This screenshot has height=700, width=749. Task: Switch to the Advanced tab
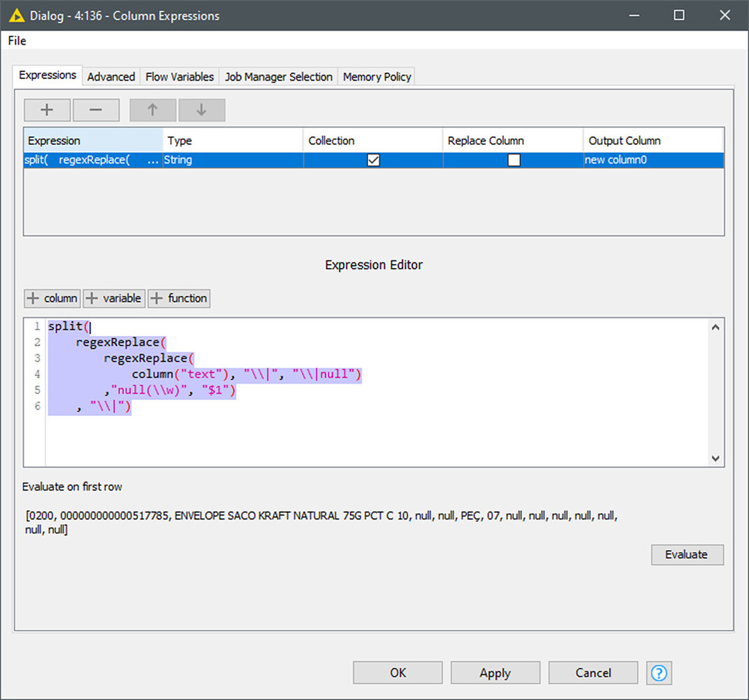point(111,76)
